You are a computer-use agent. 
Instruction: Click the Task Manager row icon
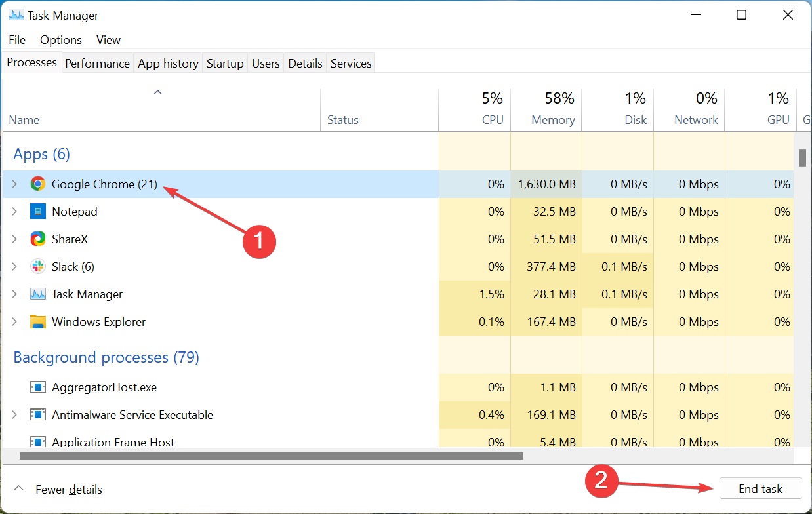coord(38,294)
